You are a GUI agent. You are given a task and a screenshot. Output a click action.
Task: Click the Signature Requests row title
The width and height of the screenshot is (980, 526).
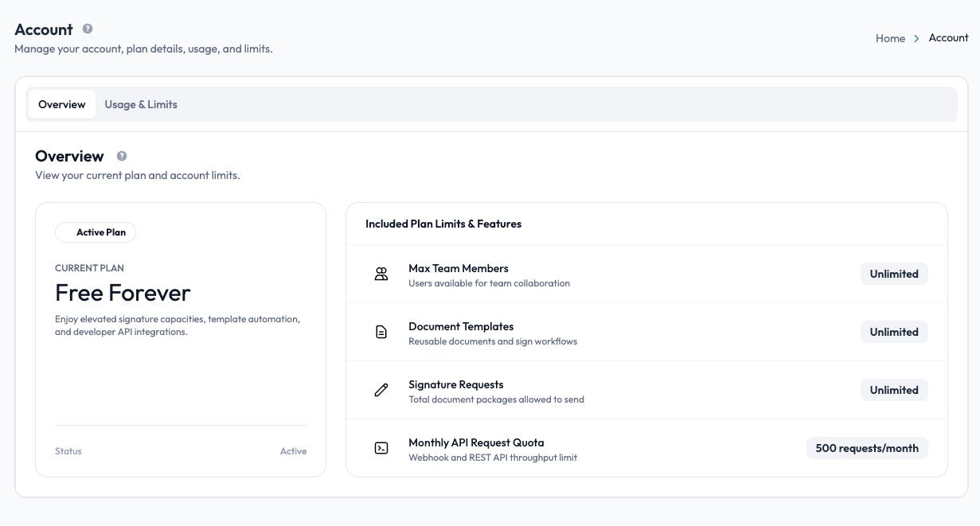(456, 384)
